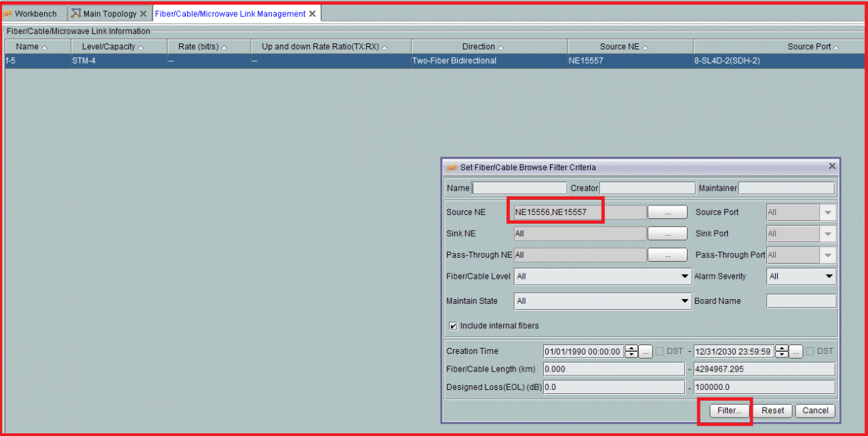Adjust the start Creation Time spinner
Image resolution: width=868 pixels, height=436 pixels.
(x=631, y=351)
